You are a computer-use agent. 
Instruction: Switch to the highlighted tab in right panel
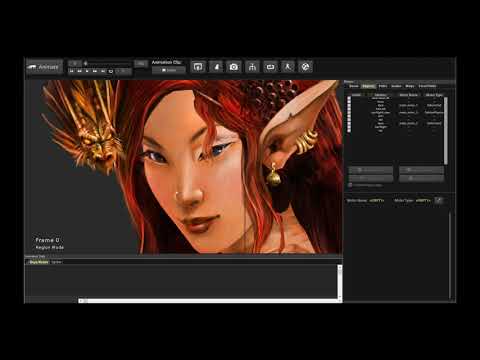(368, 86)
